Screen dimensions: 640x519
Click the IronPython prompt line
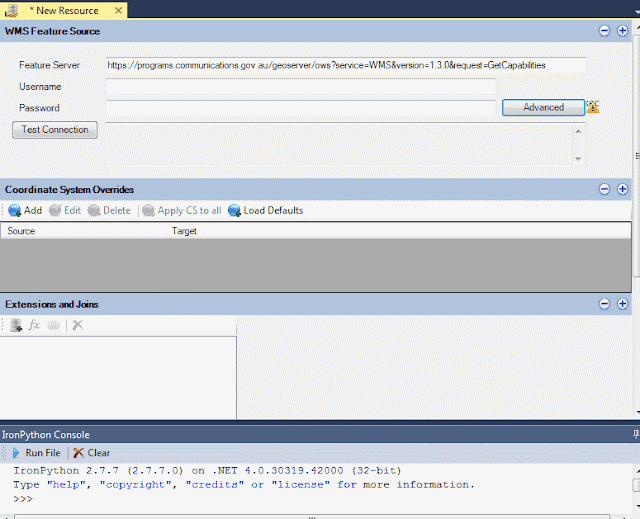23,499
